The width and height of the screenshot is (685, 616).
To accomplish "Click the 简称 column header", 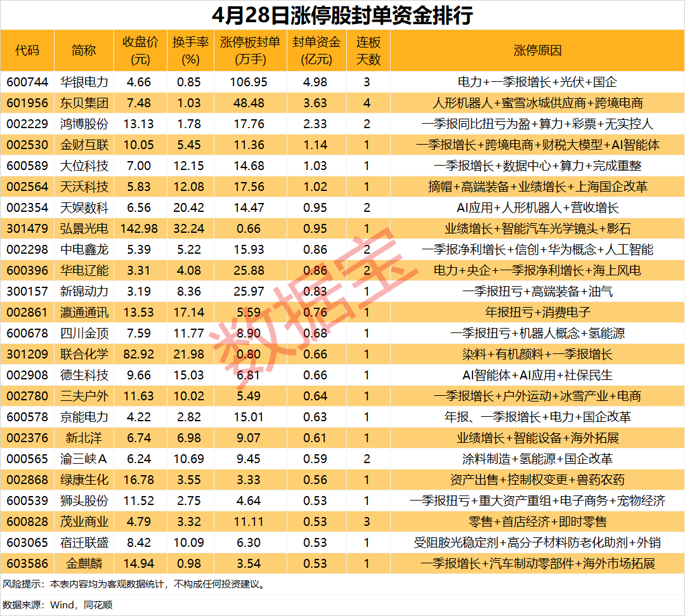I will pyautogui.click(x=84, y=50).
